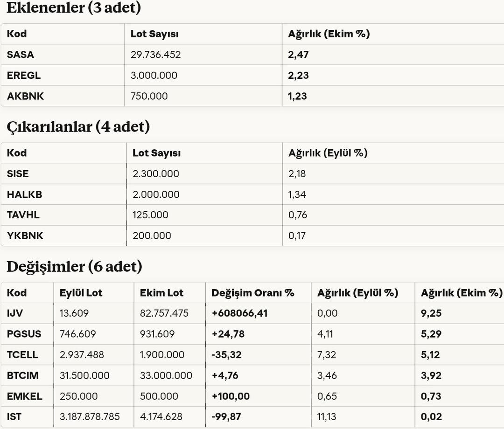
Task: Click the SASA code cell
Action: pyautogui.click(x=21, y=55)
